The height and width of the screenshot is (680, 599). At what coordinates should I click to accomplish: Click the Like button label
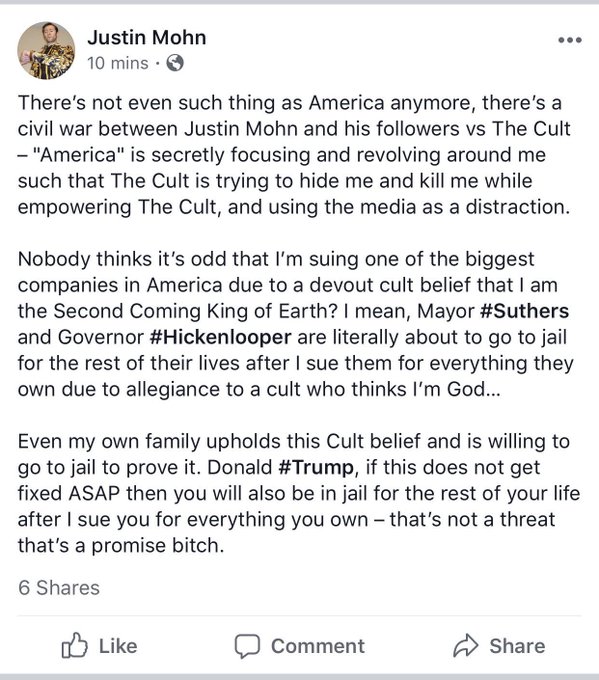(118, 646)
